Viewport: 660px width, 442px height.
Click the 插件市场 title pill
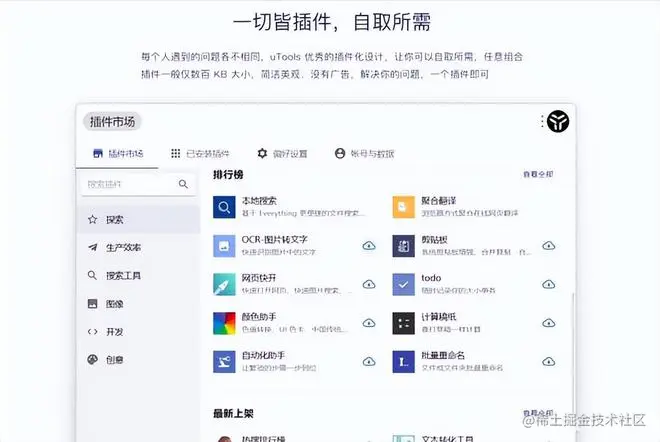[x=112, y=122]
